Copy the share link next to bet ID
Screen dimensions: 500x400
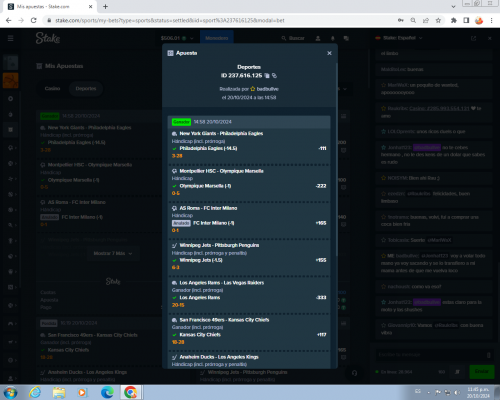[274, 76]
